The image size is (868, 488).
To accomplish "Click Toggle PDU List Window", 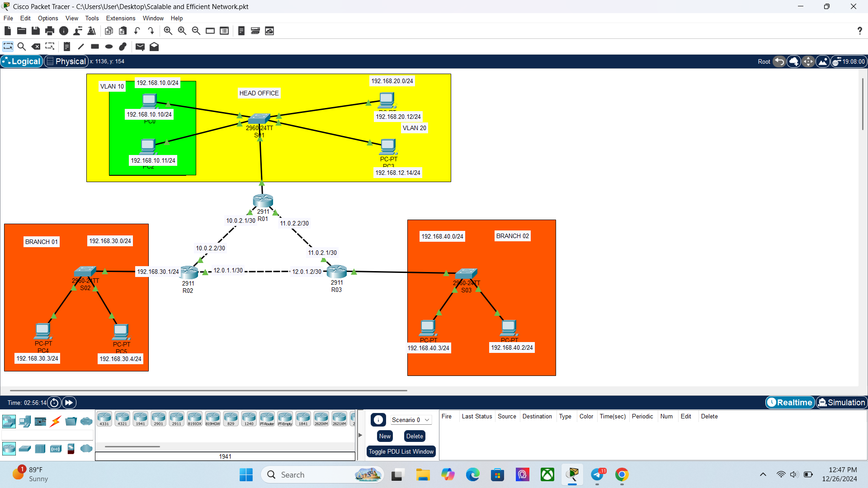I will pyautogui.click(x=401, y=451).
